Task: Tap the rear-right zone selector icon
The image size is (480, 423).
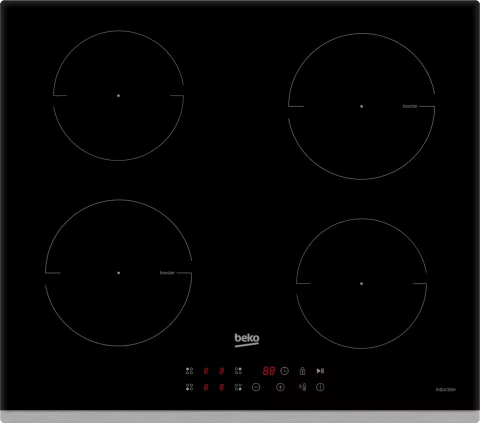Action: pos(238,371)
